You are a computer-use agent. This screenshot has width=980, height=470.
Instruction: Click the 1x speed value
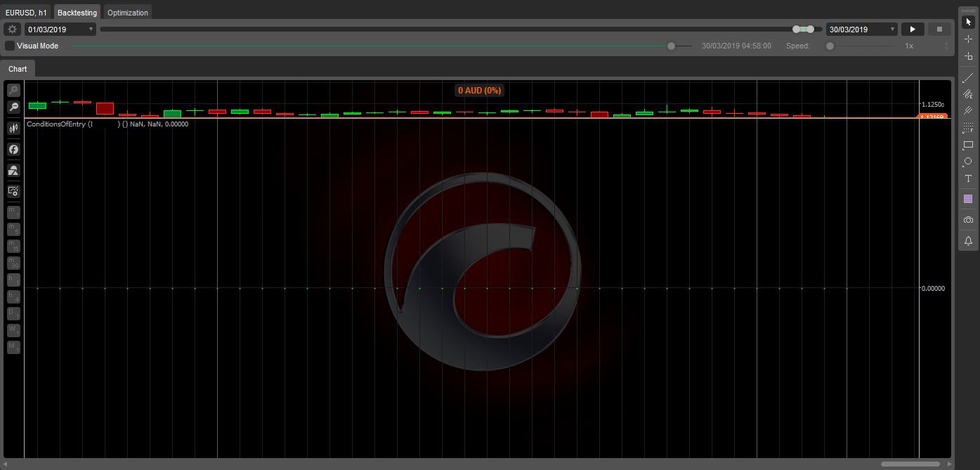[909, 46]
